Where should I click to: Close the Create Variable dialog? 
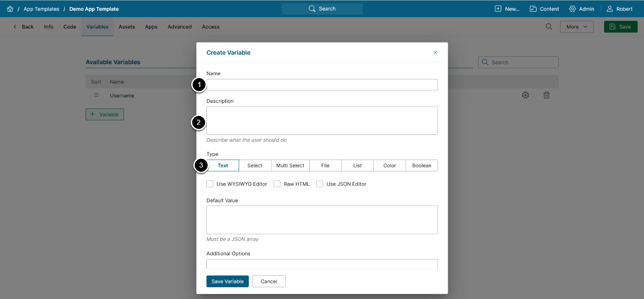point(435,52)
